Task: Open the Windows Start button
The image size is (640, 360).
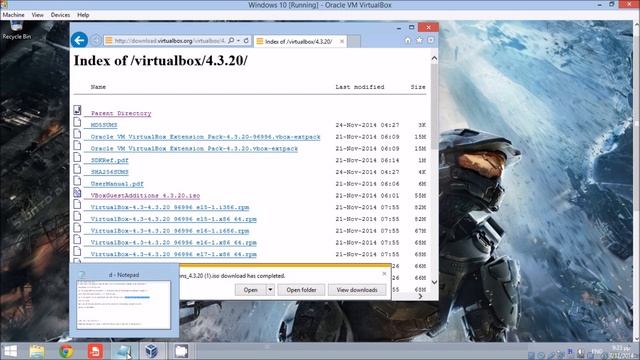Action: pos(10,351)
